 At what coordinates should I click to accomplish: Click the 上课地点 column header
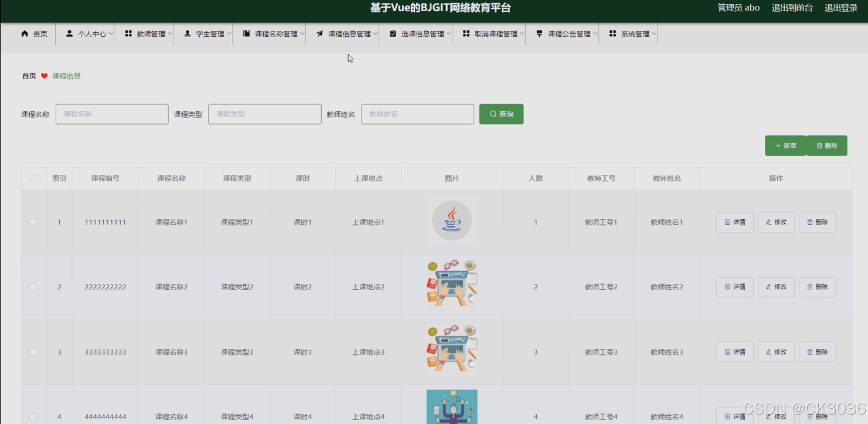click(368, 179)
